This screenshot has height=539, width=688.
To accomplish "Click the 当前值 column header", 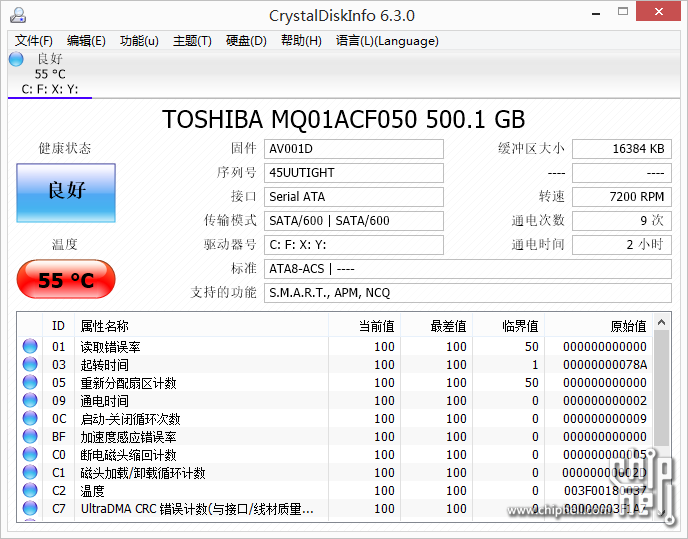I will [x=365, y=326].
